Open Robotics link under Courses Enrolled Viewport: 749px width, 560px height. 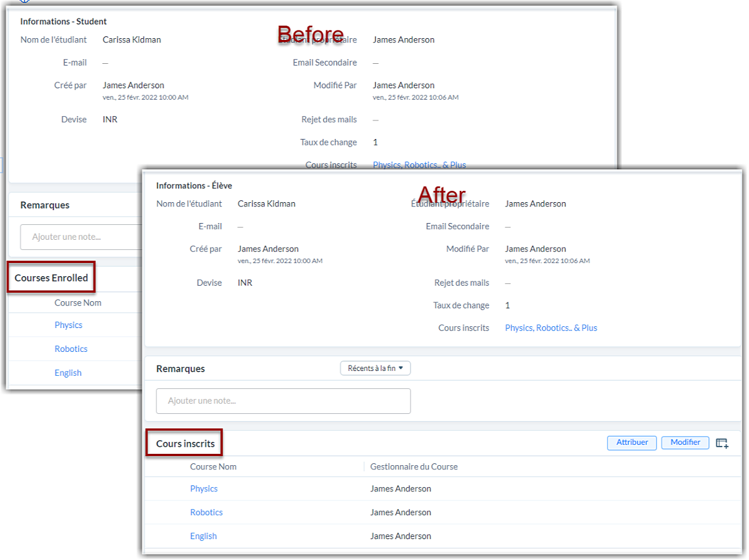coord(71,349)
